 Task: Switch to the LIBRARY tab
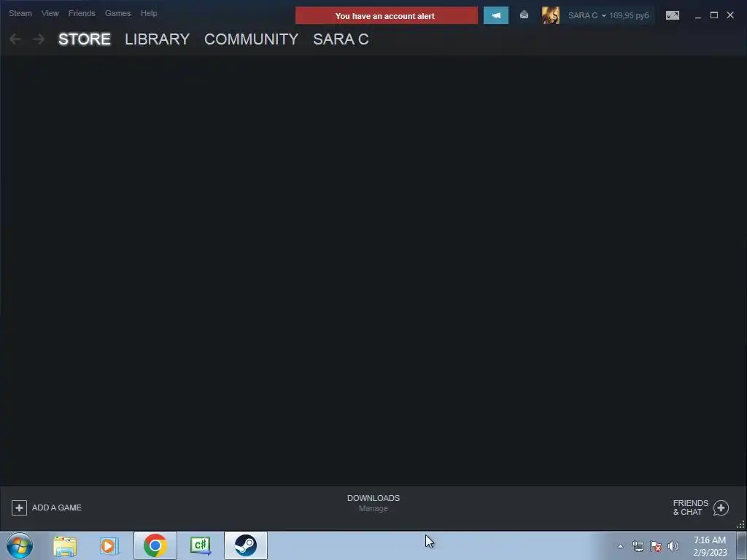(x=158, y=39)
